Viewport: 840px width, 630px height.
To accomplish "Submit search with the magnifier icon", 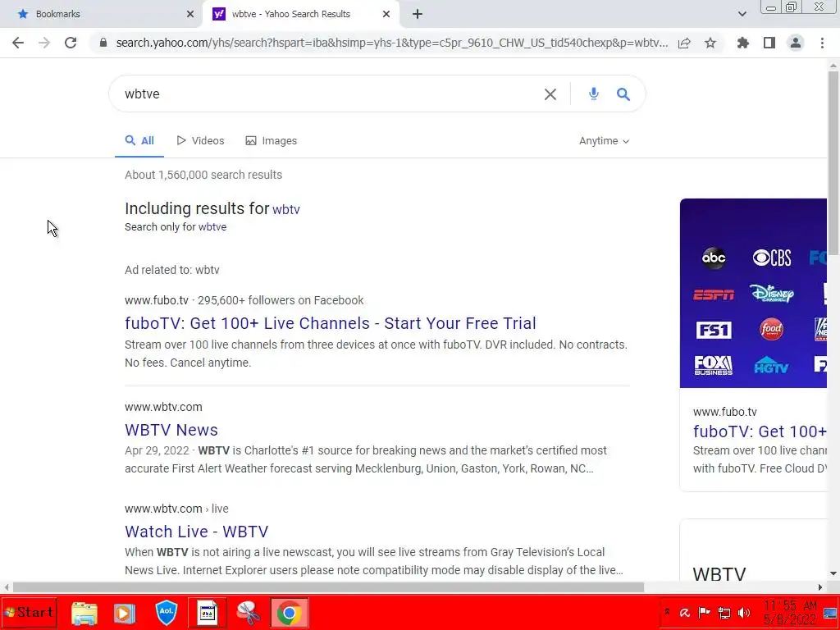I will click(623, 94).
